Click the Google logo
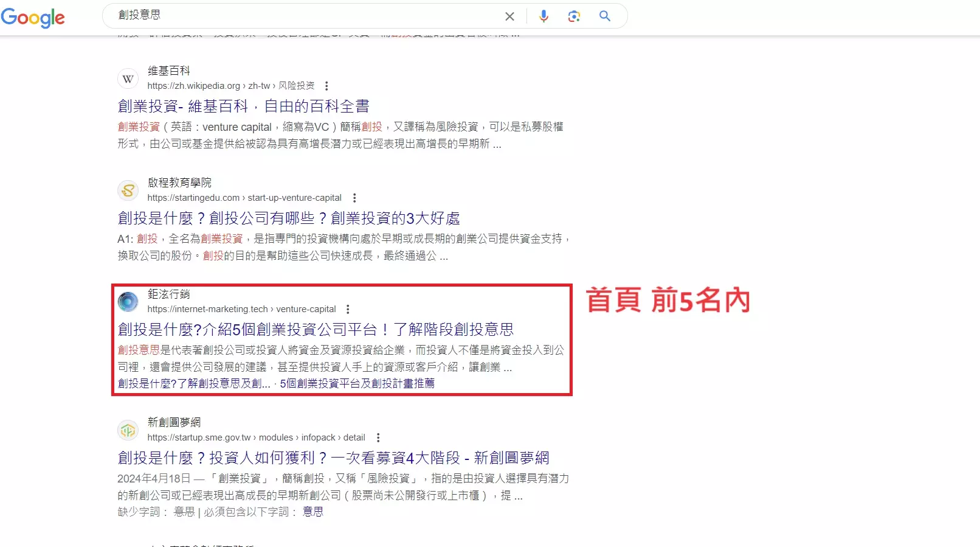The width and height of the screenshot is (980, 547). click(33, 18)
